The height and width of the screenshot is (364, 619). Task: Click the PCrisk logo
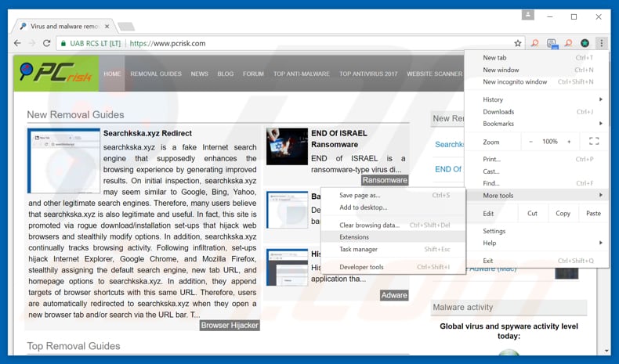pyautogui.click(x=56, y=74)
